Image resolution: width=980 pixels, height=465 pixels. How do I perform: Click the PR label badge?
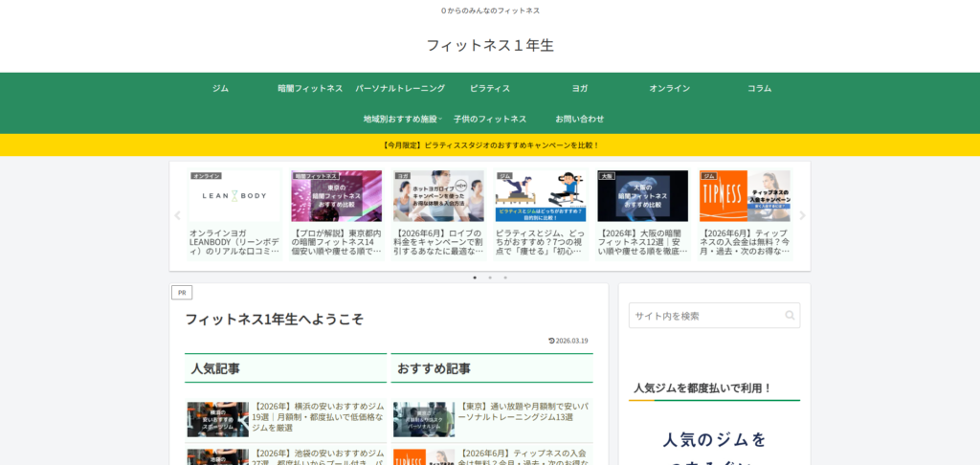[182, 293]
